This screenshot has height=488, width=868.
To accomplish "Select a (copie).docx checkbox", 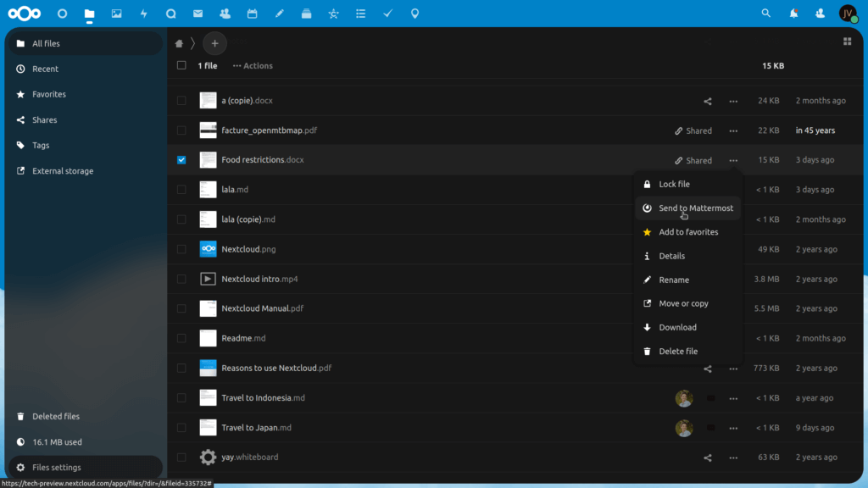I will pyautogui.click(x=181, y=101).
